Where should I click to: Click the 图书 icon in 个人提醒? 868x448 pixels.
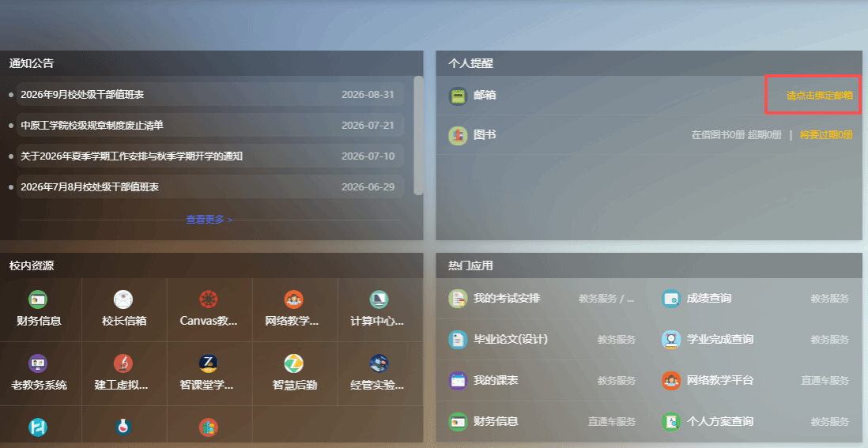pos(458,136)
